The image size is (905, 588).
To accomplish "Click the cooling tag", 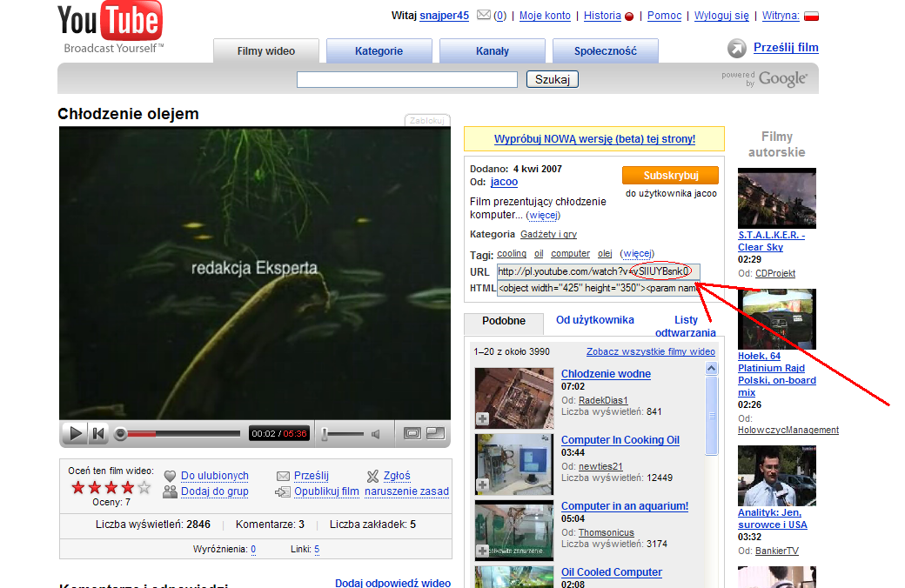I will pos(512,253).
